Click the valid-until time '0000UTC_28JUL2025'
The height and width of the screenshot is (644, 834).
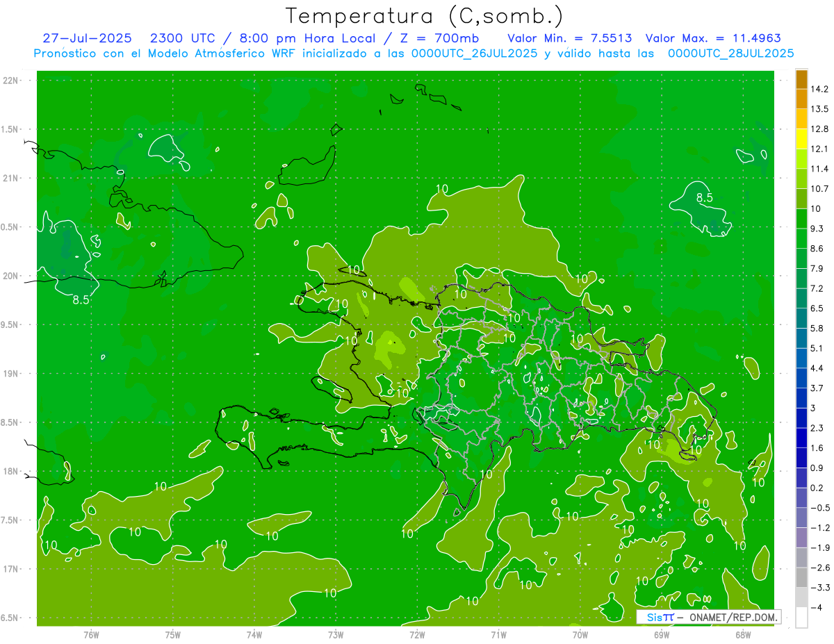[x=731, y=53]
